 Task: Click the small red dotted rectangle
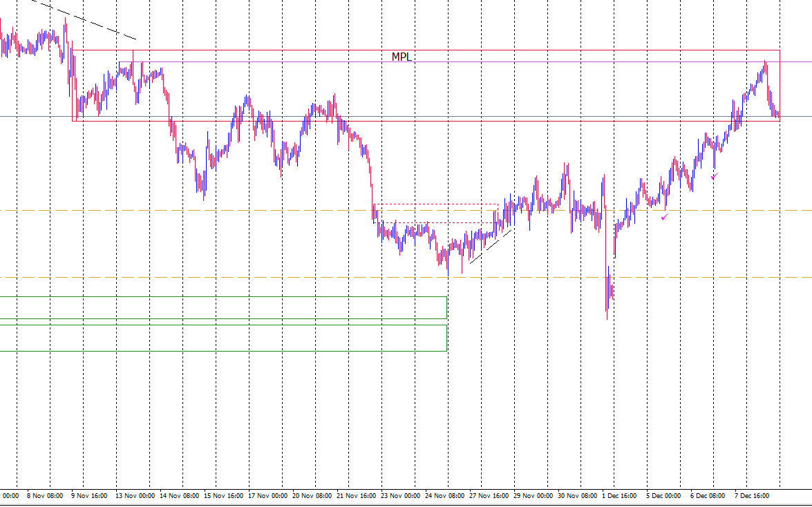coord(435,204)
